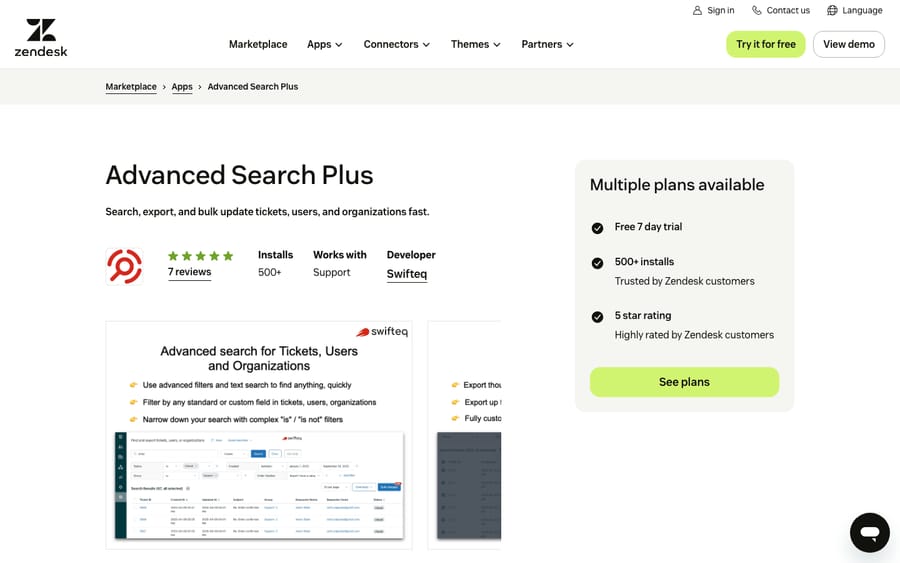Click the Language globe icon
The image size is (900, 563).
pyautogui.click(x=832, y=10)
